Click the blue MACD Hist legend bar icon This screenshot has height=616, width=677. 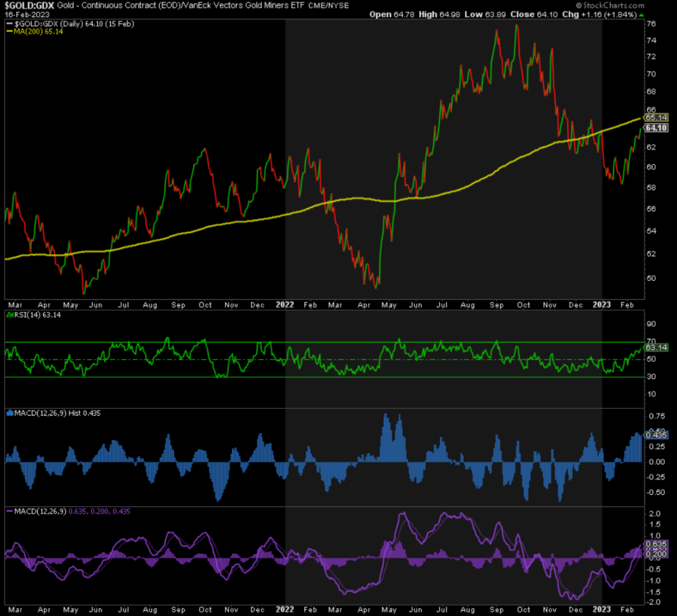(10, 413)
